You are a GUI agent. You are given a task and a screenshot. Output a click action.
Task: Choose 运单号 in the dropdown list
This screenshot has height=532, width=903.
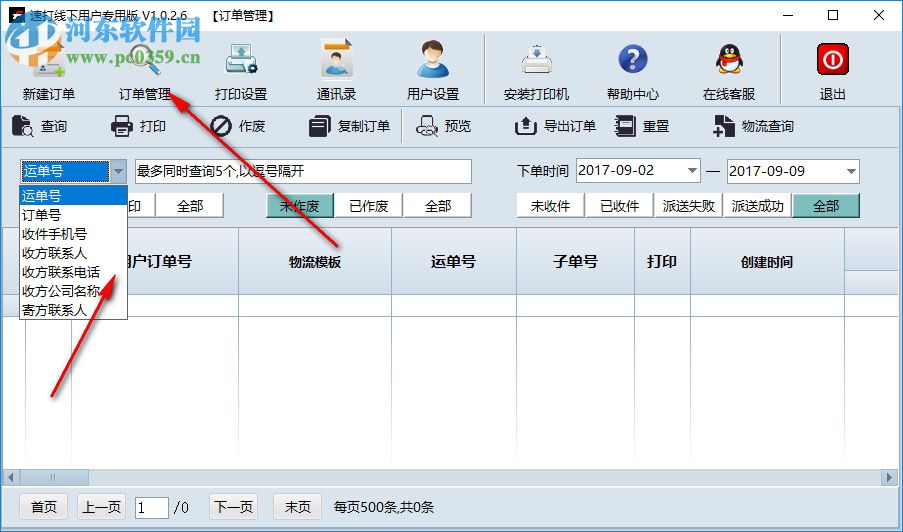click(73, 195)
